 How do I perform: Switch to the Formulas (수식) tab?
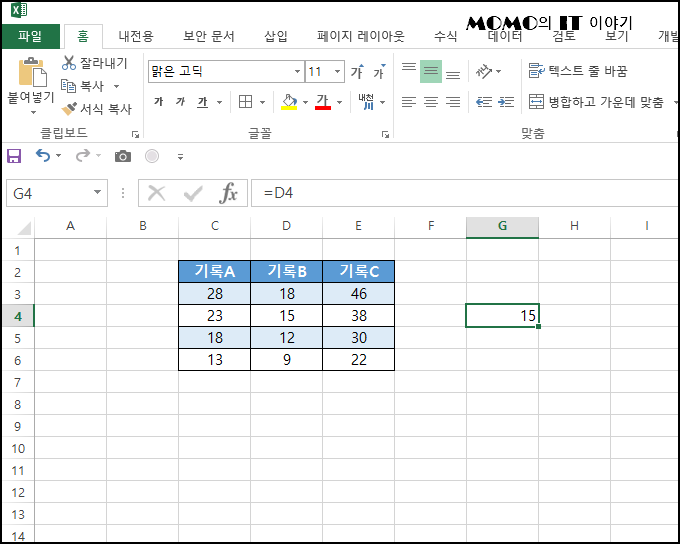click(445, 36)
